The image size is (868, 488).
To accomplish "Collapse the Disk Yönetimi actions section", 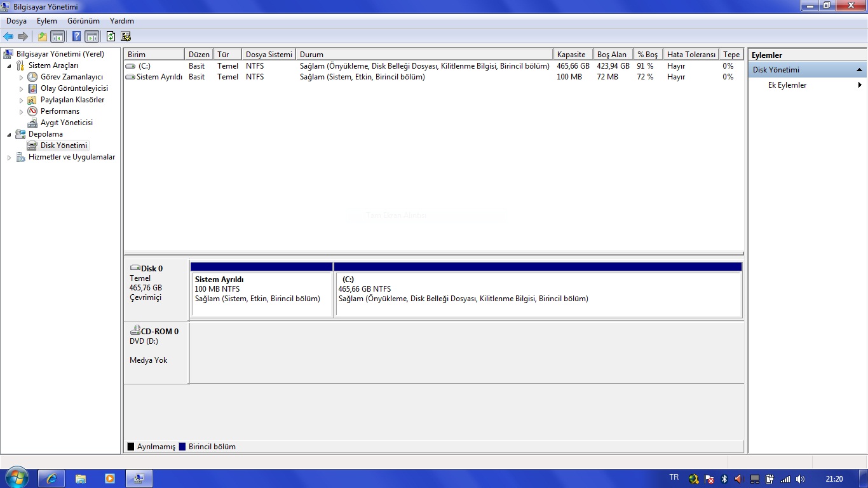I will pos(859,70).
